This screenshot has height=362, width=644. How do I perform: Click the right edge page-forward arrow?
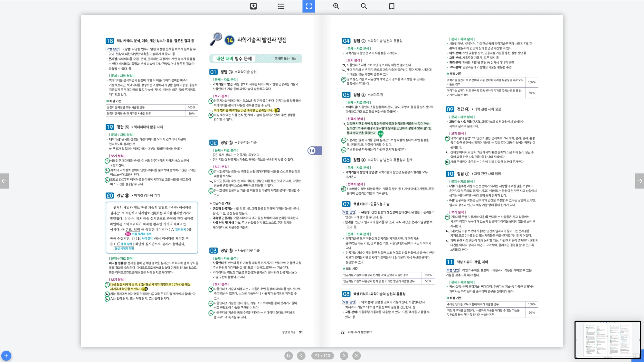pyautogui.click(x=639, y=181)
